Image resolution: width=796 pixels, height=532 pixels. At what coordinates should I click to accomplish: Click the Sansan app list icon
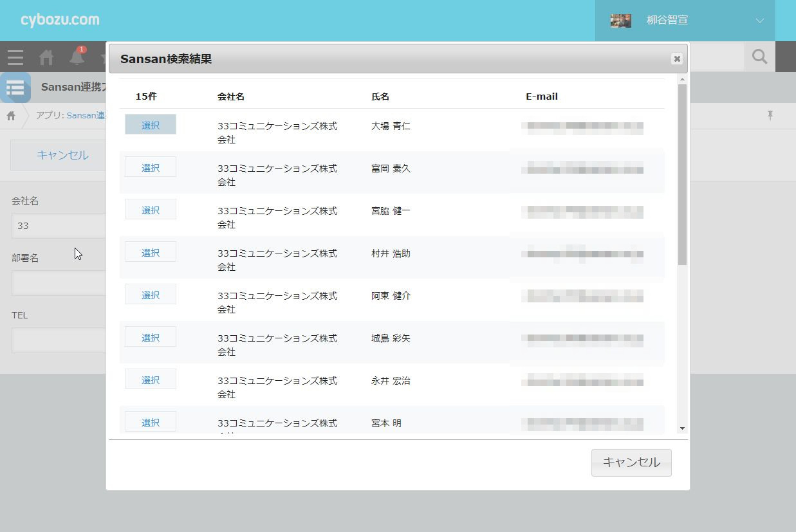click(x=15, y=87)
